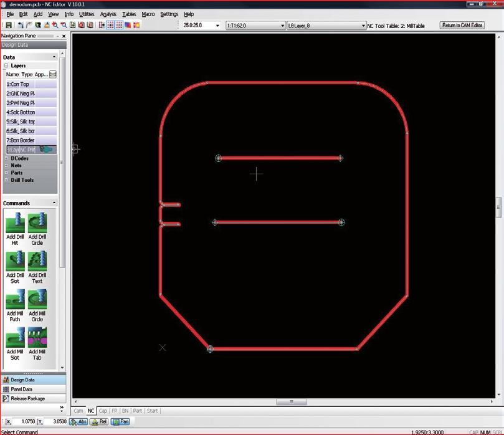The width and height of the screenshot is (504, 435).
Task: Toggle Pan mode button
Action: coord(120,421)
